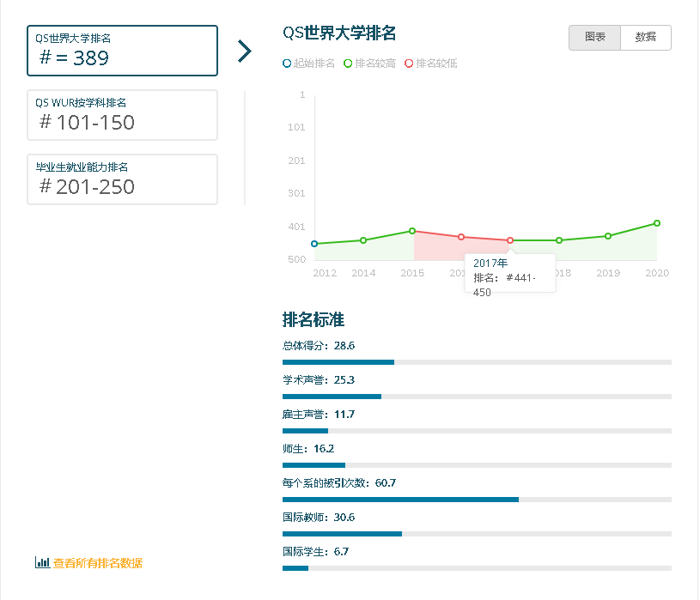Click the 2020 final data point on the chart
This screenshot has height=600, width=700.
tap(657, 222)
